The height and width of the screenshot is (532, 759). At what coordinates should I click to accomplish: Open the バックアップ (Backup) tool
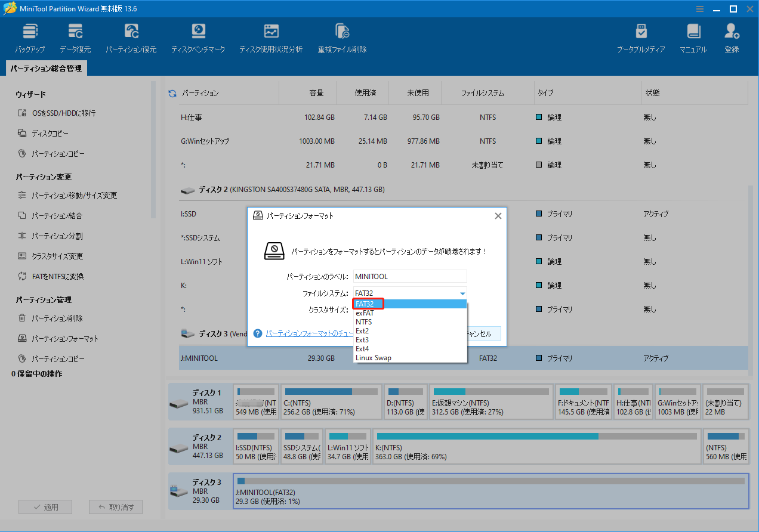coord(30,38)
